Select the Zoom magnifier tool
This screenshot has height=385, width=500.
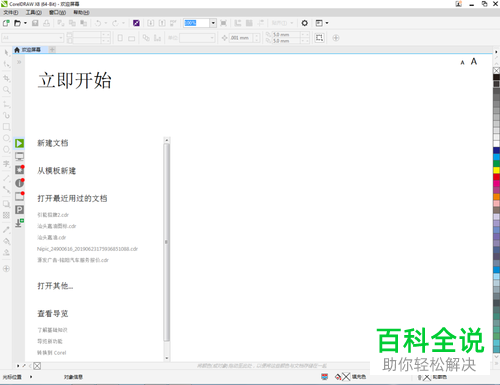pyautogui.click(x=6, y=90)
